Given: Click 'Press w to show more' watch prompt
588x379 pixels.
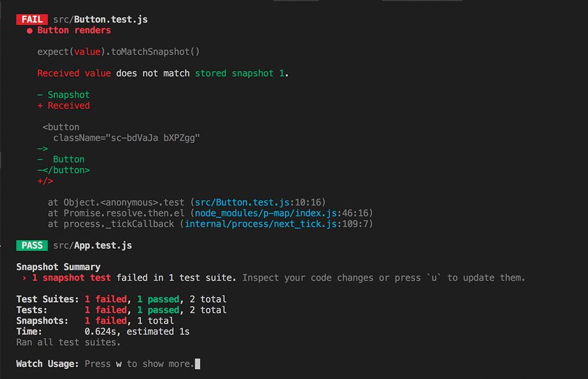Looking at the screenshot, I should [x=139, y=363].
